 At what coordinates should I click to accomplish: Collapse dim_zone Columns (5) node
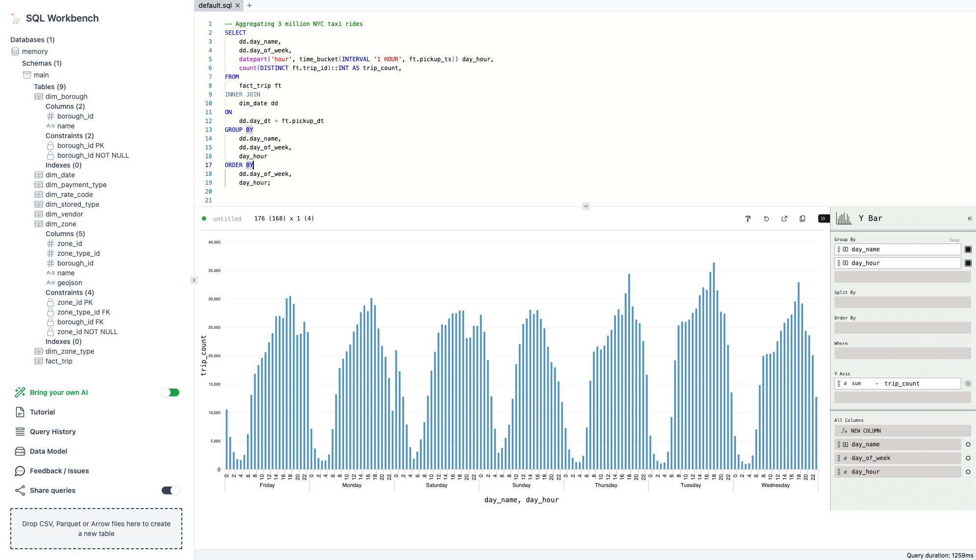click(x=65, y=234)
